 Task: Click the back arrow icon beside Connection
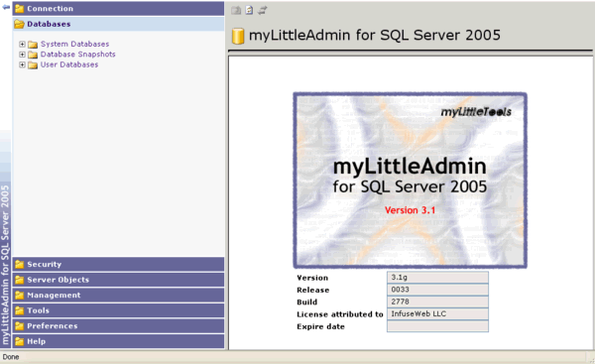pos(6,7)
